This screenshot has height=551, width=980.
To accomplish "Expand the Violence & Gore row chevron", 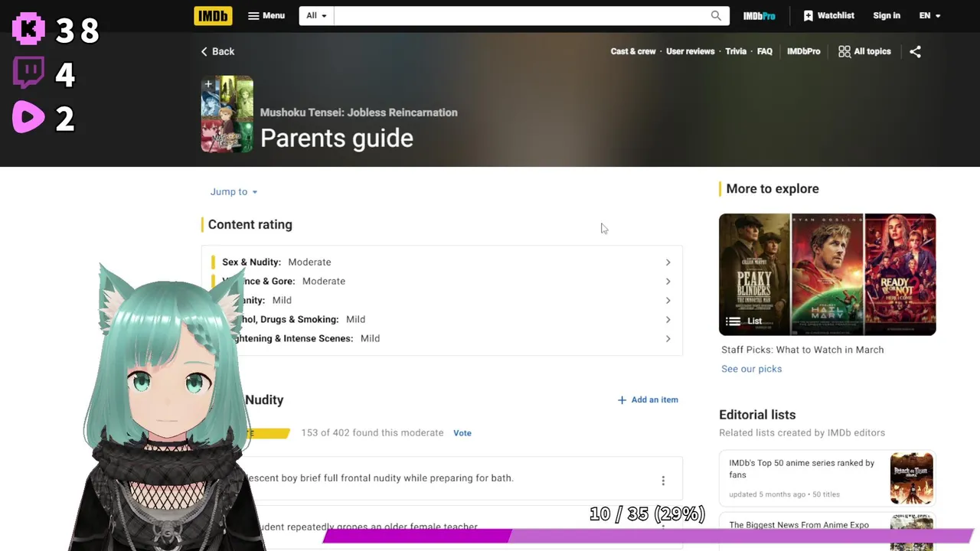I will [668, 281].
